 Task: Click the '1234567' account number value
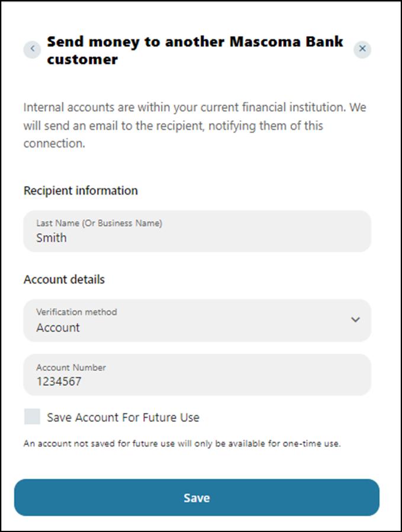click(59, 382)
